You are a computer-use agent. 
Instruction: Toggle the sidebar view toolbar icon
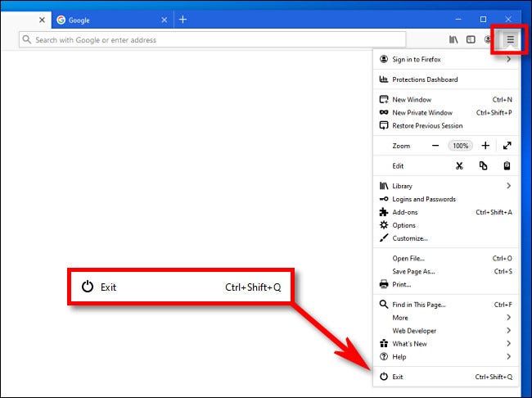pyautogui.click(x=471, y=39)
